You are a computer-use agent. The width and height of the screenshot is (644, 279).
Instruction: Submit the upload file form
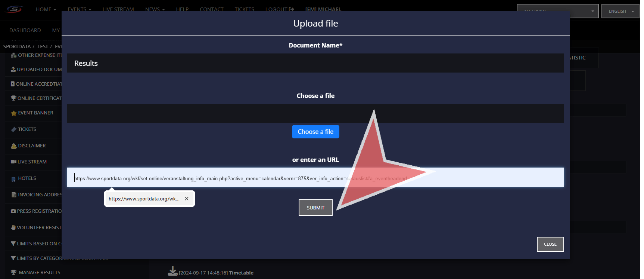315,208
